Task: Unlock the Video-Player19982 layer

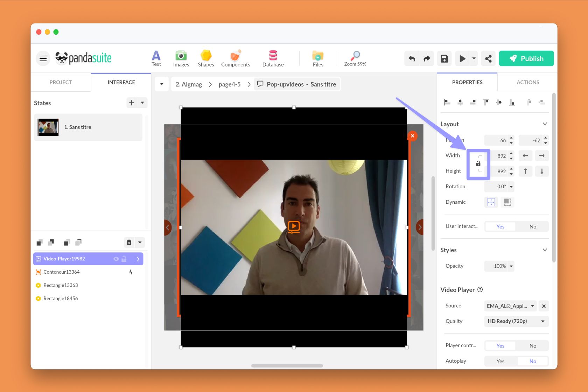Action: coord(124,259)
